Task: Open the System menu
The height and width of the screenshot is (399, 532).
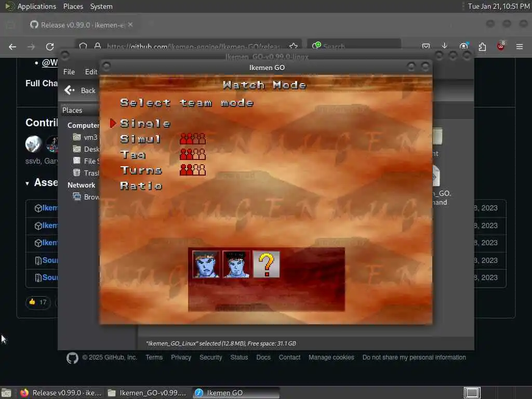Action: (101, 6)
